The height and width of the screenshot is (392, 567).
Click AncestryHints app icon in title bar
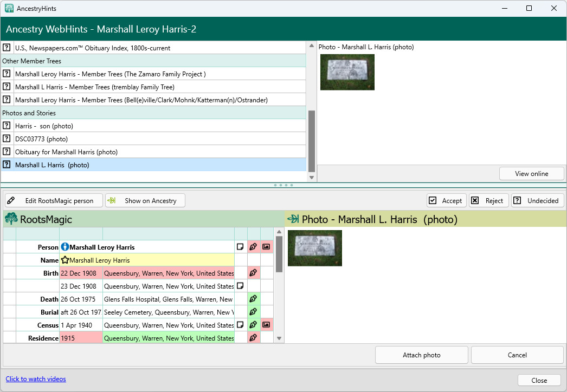tap(9, 8)
